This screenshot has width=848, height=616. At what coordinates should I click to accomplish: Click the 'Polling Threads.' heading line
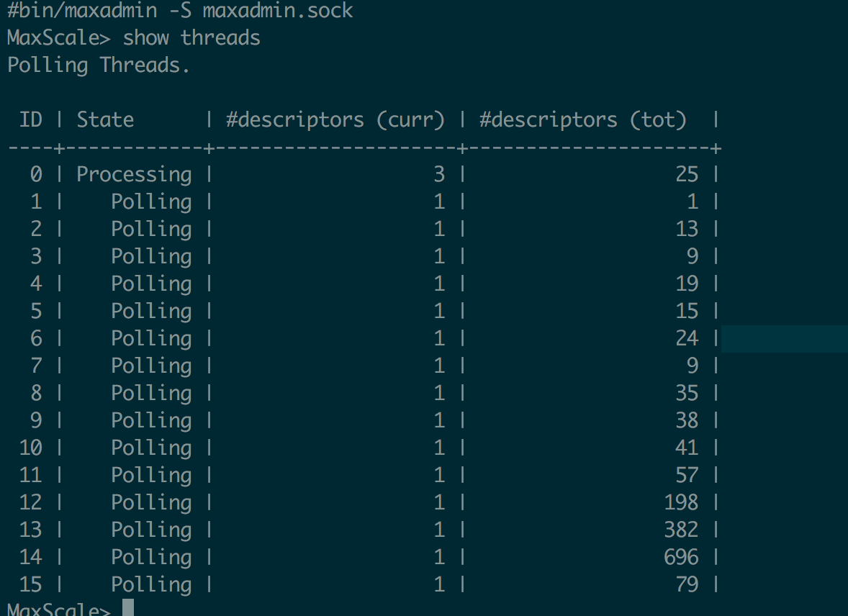tap(99, 65)
